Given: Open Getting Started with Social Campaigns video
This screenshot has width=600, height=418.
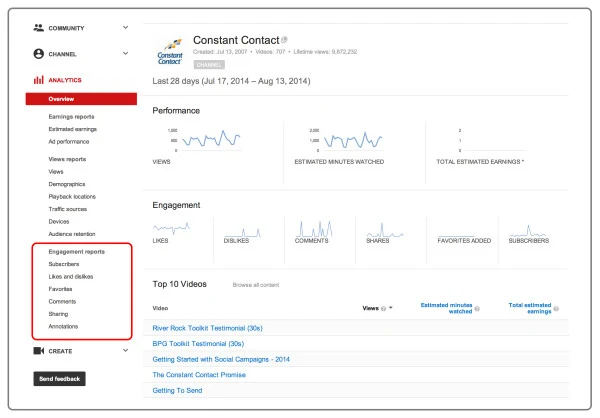Looking at the screenshot, I should tap(221, 359).
